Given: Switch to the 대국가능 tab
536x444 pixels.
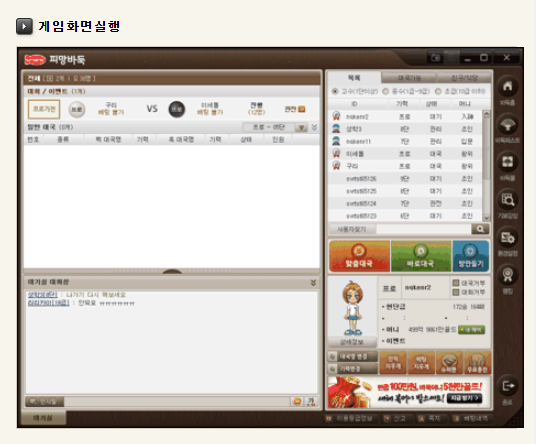Looking at the screenshot, I should coord(409,78).
